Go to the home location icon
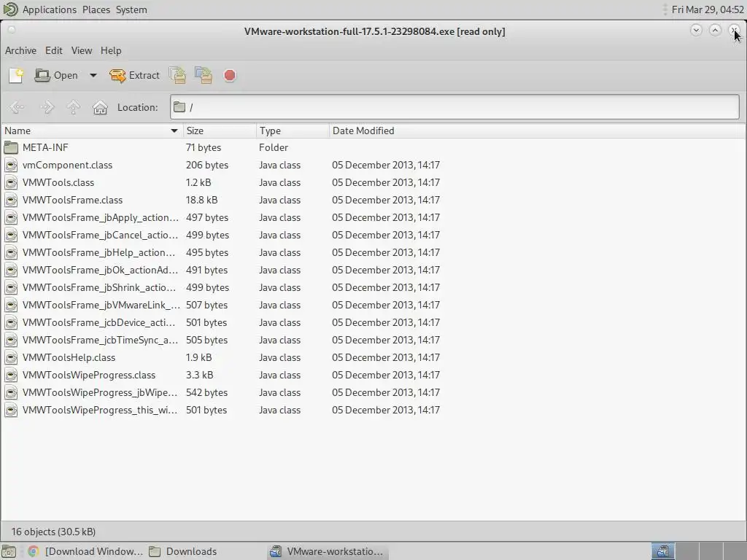This screenshot has height=560, width=747. pos(100,107)
